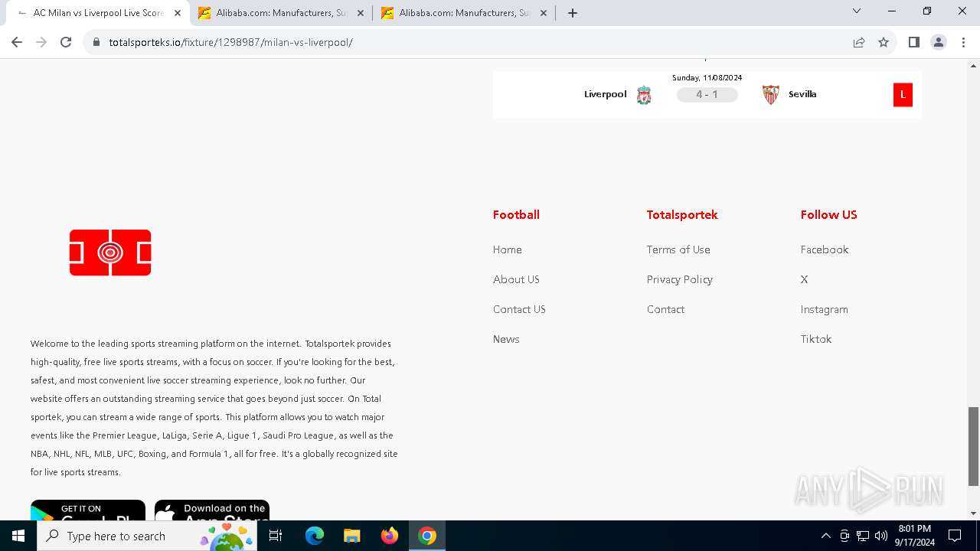980x551 pixels.
Task: Go back to the previous page
Action: coord(17,42)
